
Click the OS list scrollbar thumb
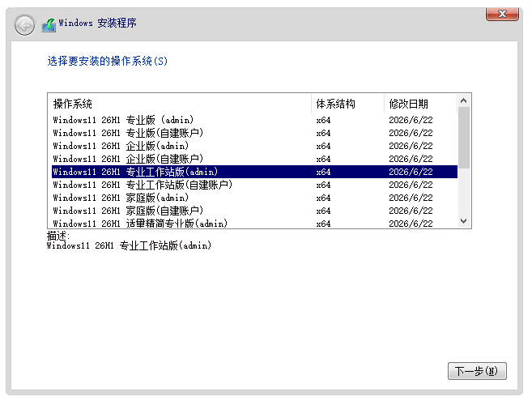[x=464, y=138]
